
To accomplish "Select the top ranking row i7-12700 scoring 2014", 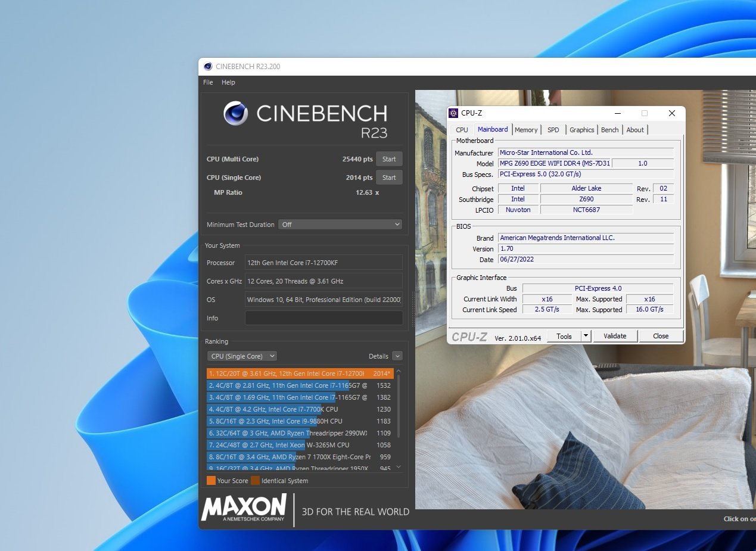I will click(x=300, y=373).
